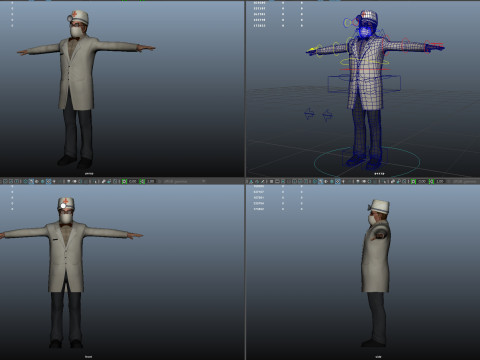The image size is (480, 360).
Task: Click Gamma value field in front panel toolbar
Action: pos(151,181)
